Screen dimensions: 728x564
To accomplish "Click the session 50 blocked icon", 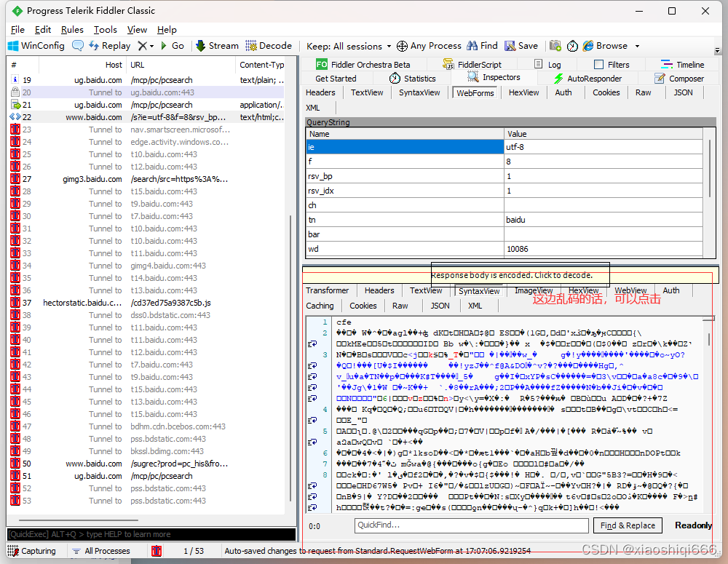I will (15, 464).
